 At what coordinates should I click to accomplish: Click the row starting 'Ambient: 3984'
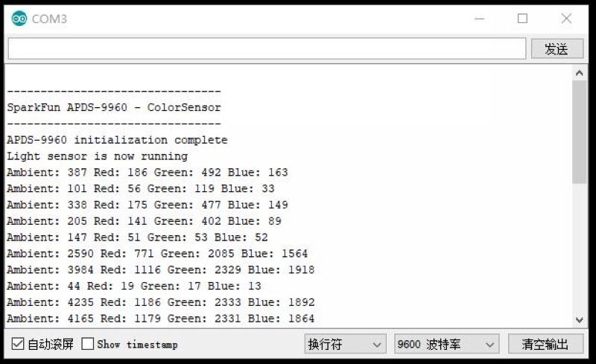coord(161,270)
